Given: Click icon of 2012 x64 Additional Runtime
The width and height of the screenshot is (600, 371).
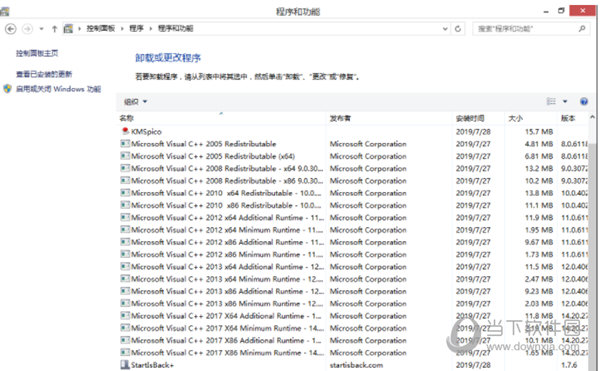Looking at the screenshot, I should coord(125,218).
